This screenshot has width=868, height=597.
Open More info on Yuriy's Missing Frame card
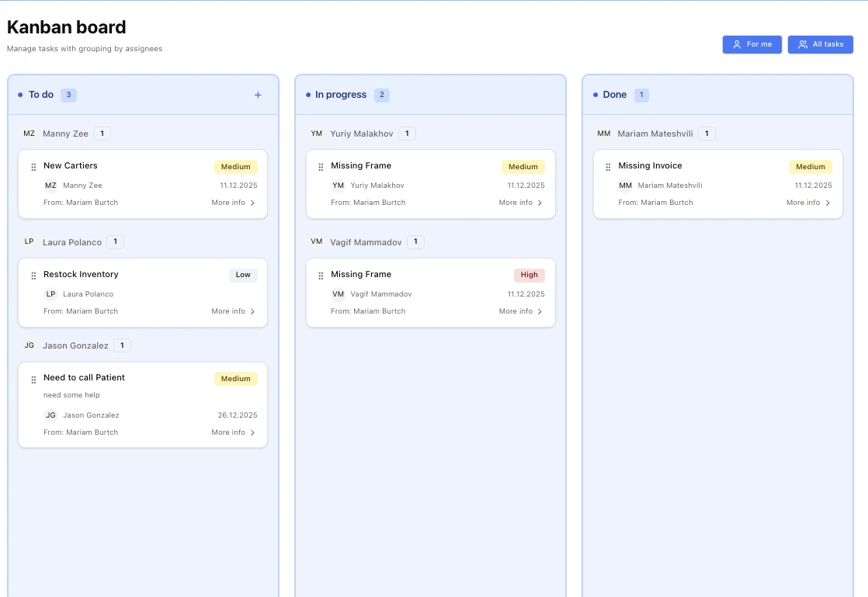point(520,203)
